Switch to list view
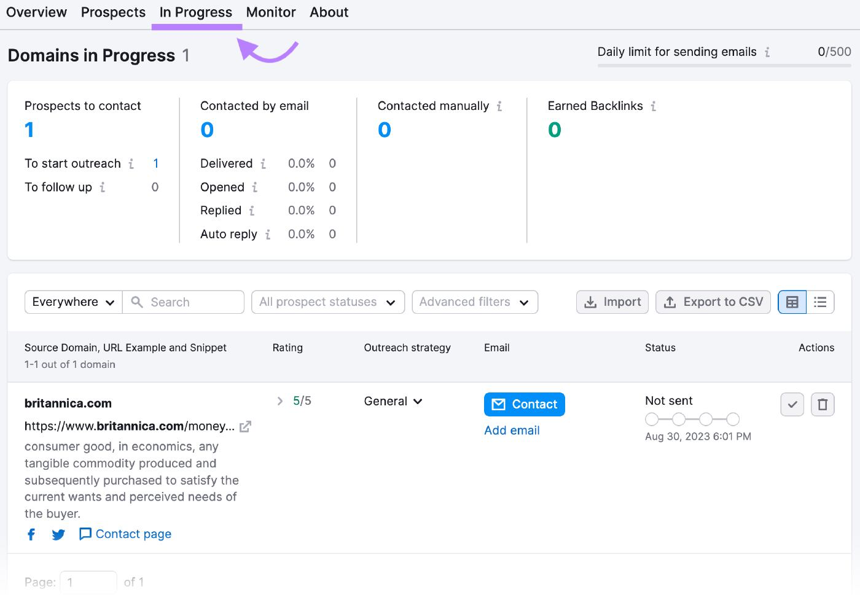Screen dimensions: 860x616 (x=820, y=302)
